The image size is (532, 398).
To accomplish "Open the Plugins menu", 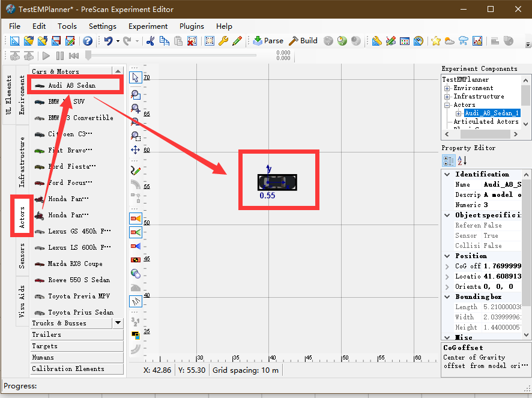I will (x=192, y=26).
